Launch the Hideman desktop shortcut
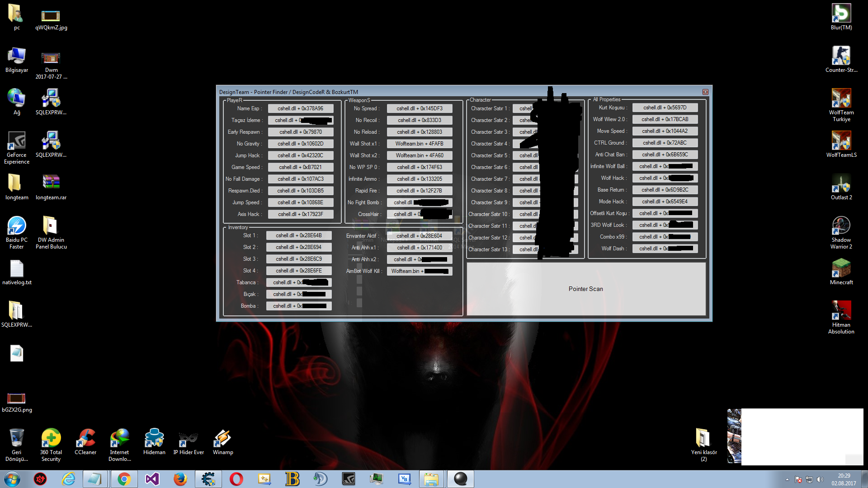 pyautogui.click(x=154, y=441)
